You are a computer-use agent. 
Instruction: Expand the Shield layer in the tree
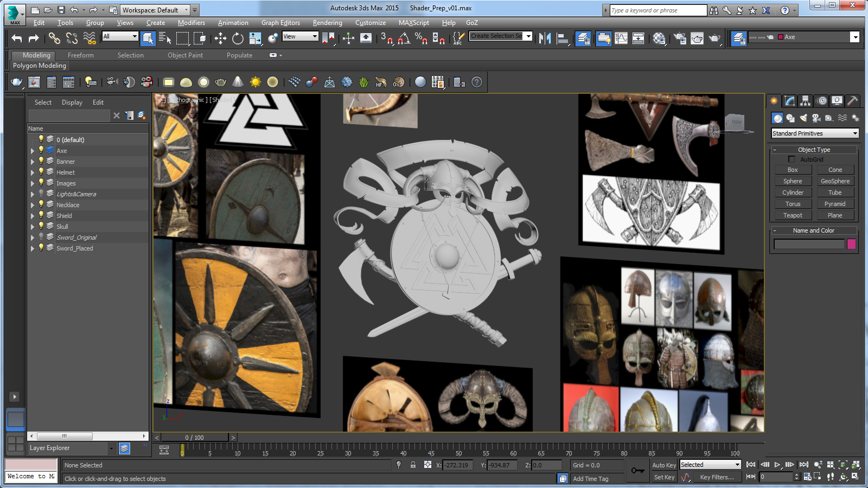[33, 216]
